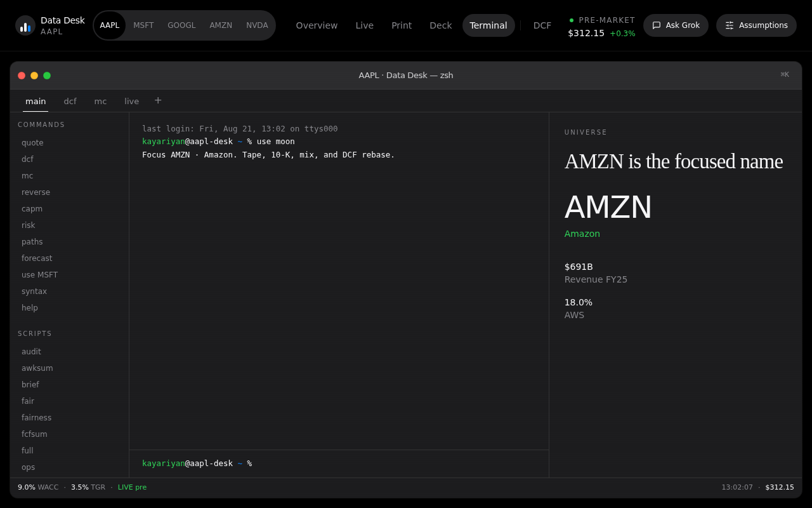Open Ask Grok assistant

(x=676, y=25)
